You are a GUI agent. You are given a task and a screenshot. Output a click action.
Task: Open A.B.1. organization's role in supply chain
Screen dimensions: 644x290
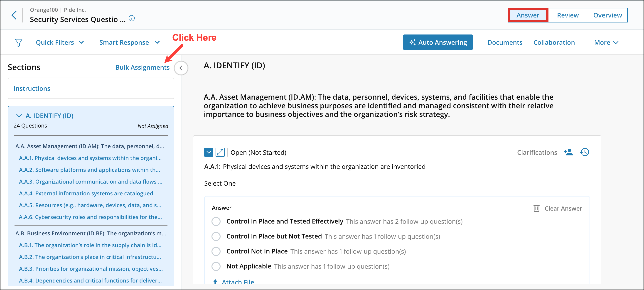click(x=90, y=245)
